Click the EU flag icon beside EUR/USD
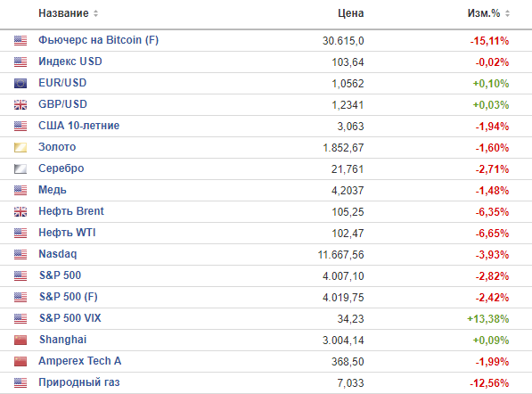Screen dimensions: 532x394 click(x=20, y=83)
